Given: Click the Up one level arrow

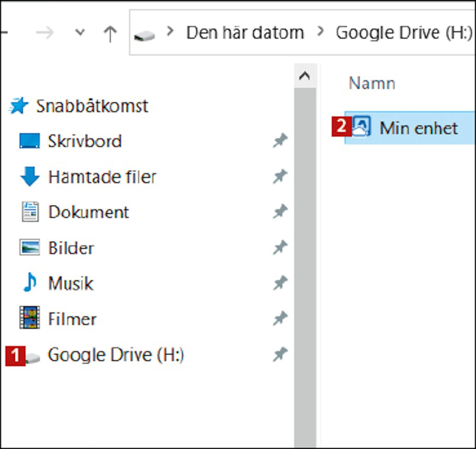Looking at the screenshot, I should pos(110,33).
